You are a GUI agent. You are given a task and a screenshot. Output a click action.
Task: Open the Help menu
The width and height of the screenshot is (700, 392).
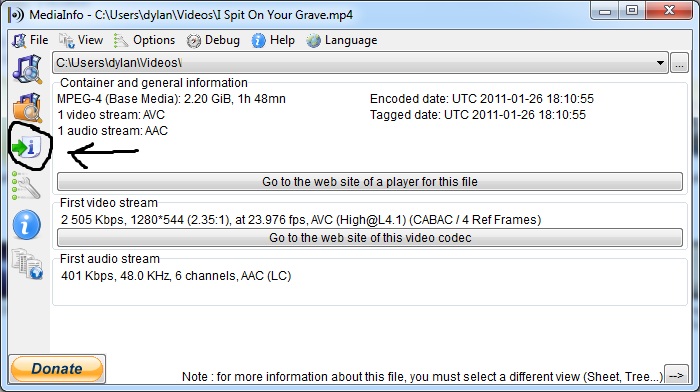pos(273,40)
